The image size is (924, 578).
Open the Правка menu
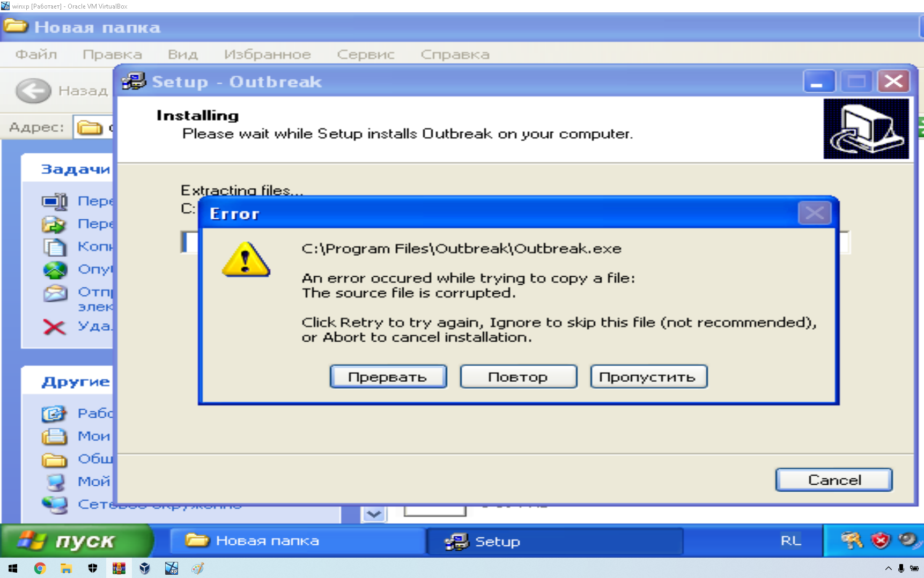coord(112,54)
